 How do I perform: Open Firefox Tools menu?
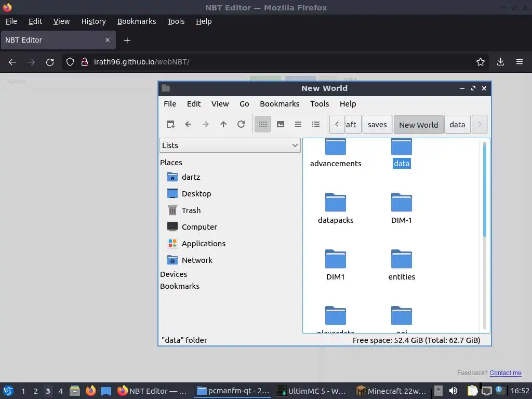(x=176, y=21)
